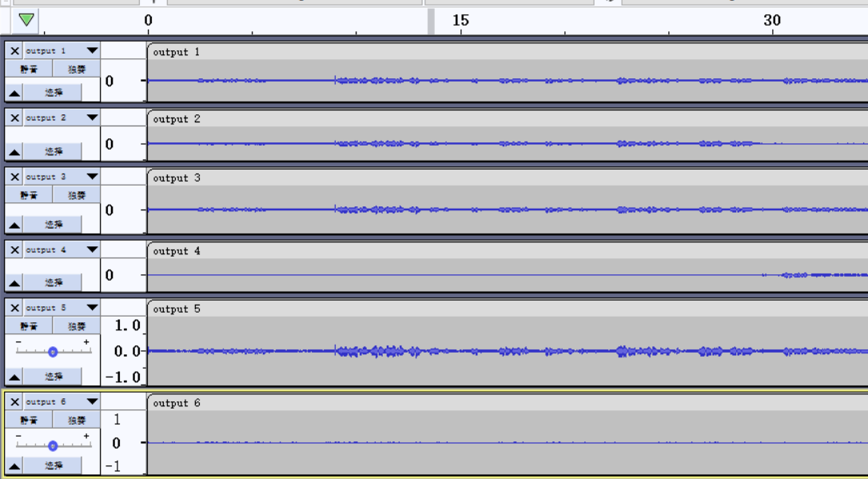Collapse output 3 track using up-arrow icon

[x=14, y=225]
